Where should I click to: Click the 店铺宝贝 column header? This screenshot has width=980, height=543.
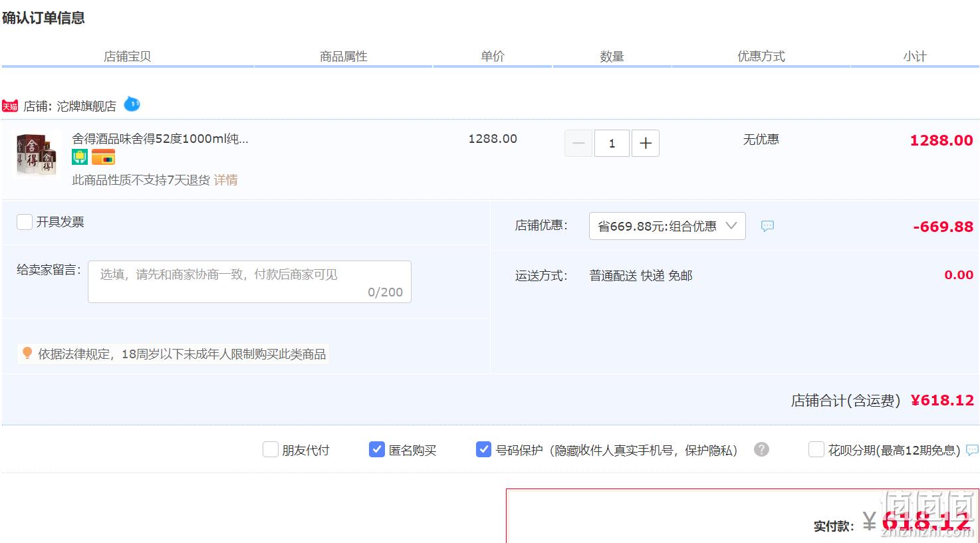pyautogui.click(x=128, y=56)
